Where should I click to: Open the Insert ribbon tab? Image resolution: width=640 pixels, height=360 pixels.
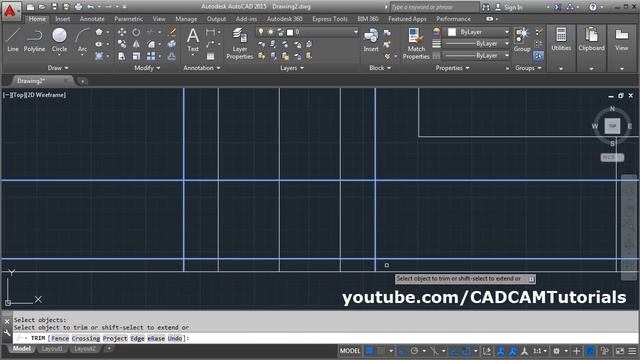(62, 19)
